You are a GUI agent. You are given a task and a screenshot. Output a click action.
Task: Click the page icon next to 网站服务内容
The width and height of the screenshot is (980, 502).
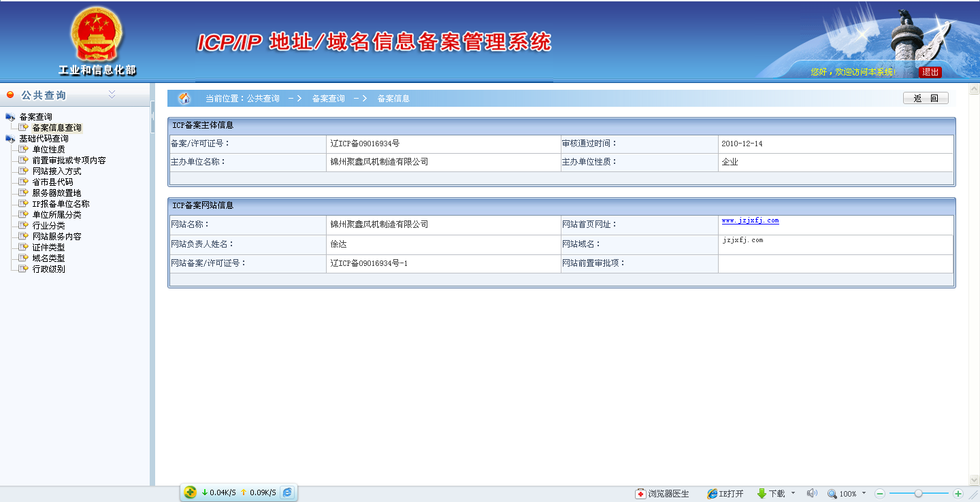[x=24, y=237]
